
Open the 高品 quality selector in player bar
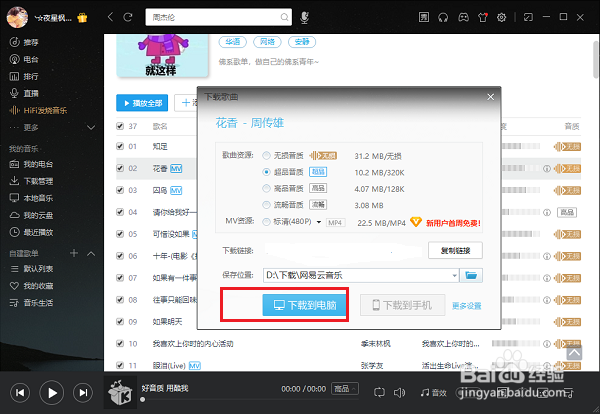[x=345, y=389]
